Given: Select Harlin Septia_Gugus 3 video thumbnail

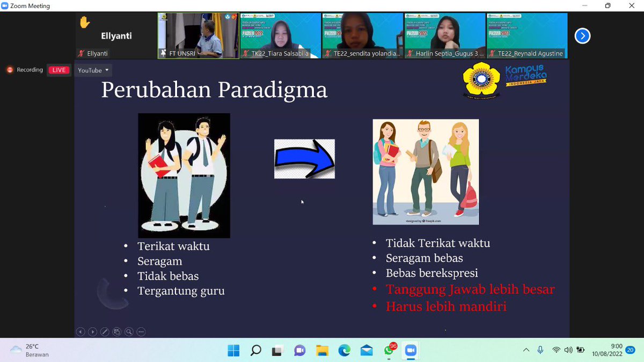Looking at the screenshot, I should 445,36.
